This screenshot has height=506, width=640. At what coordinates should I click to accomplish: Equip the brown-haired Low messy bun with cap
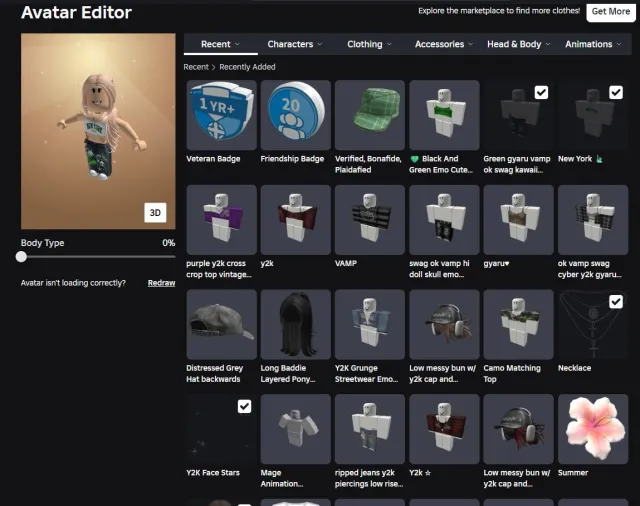444,324
